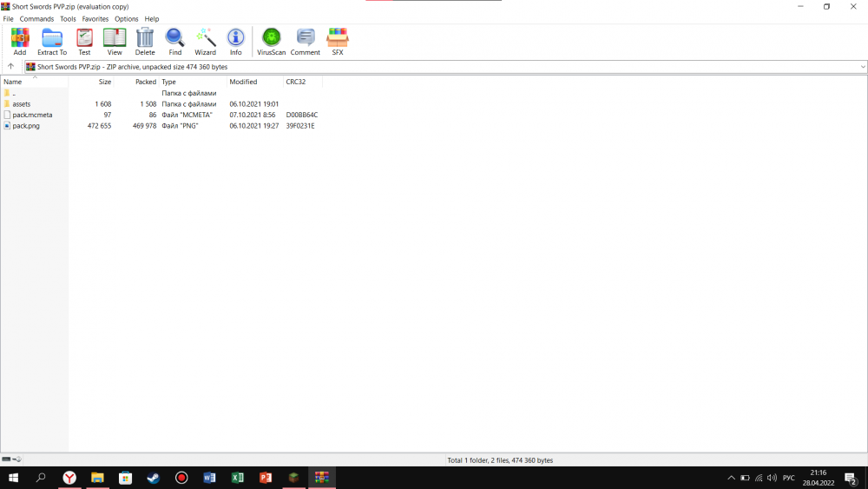The height and width of the screenshot is (489, 868).
Task: Run VirusScan on the archive
Action: click(x=271, y=42)
